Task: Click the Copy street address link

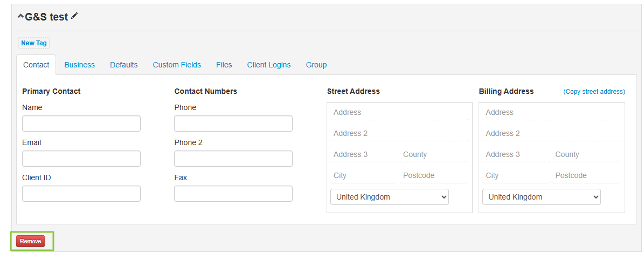Action: pyautogui.click(x=594, y=92)
